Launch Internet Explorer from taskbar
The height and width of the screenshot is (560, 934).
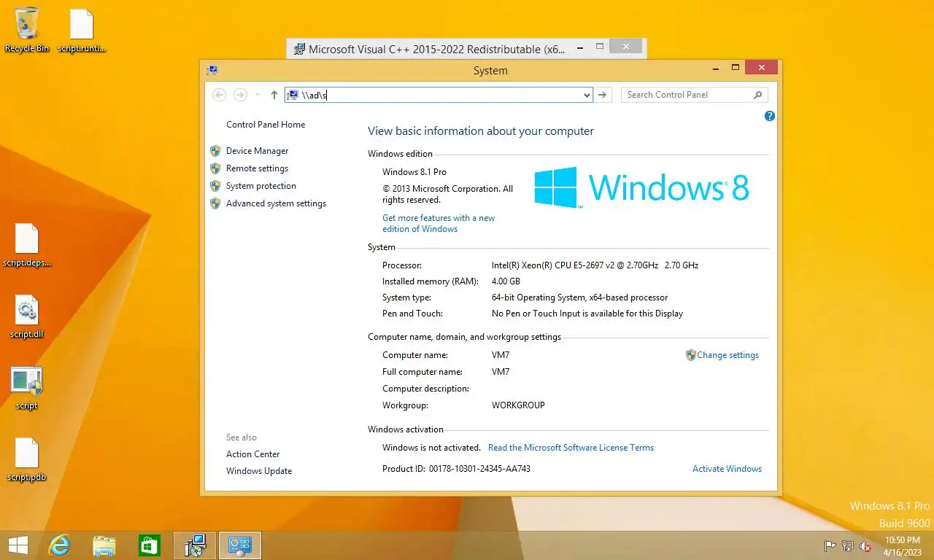(x=59, y=545)
